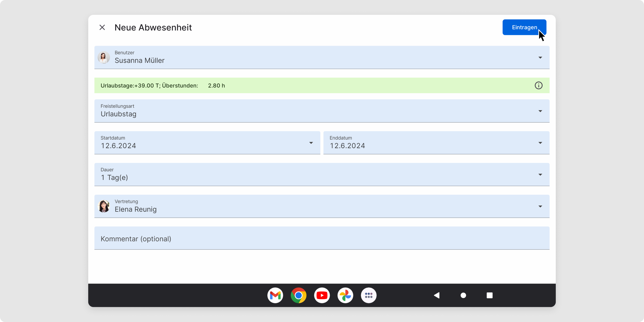The height and width of the screenshot is (322, 644).
Task: Expand the Benutzer dropdown arrow
Action: coord(540,58)
